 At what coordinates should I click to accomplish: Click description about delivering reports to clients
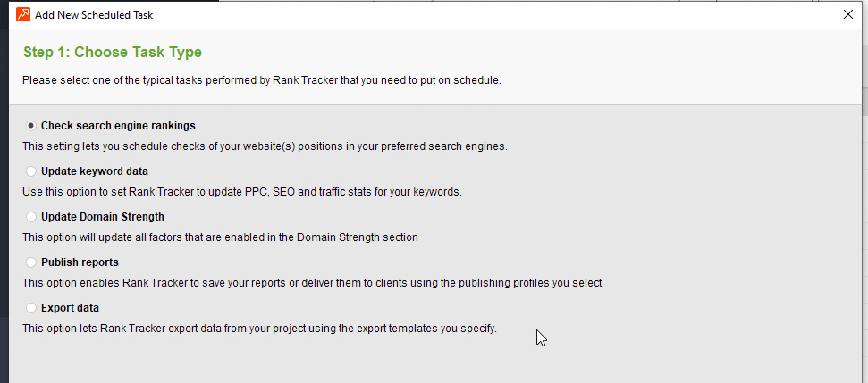pos(313,283)
